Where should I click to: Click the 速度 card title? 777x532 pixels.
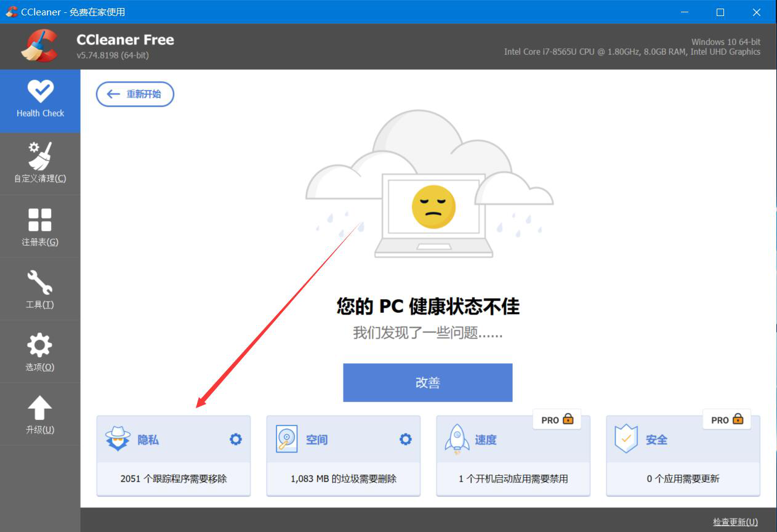point(486,440)
